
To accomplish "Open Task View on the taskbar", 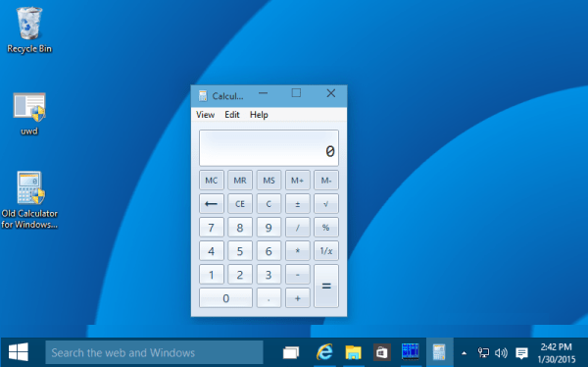I will 291,352.
